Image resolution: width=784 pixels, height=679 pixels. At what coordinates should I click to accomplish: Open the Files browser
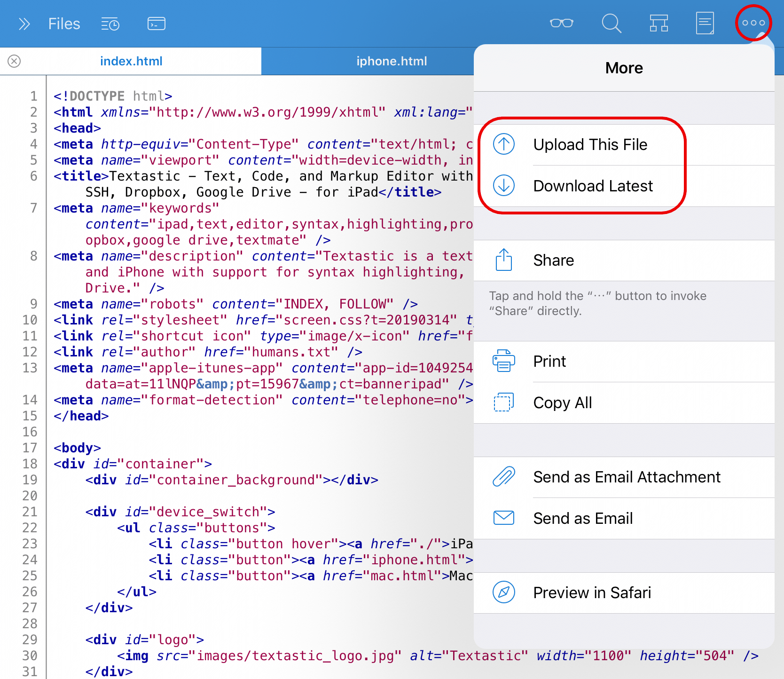64,24
